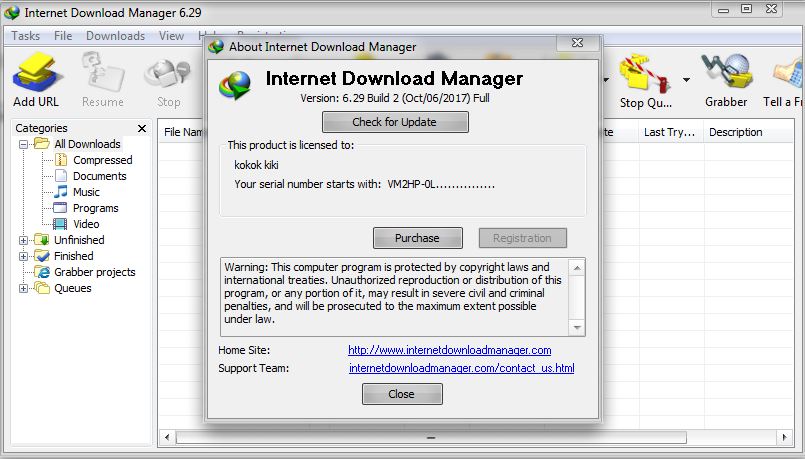Click horizontal scrollbar right arrow
Image resolution: width=805 pixels, height=459 pixels.
click(x=784, y=437)
